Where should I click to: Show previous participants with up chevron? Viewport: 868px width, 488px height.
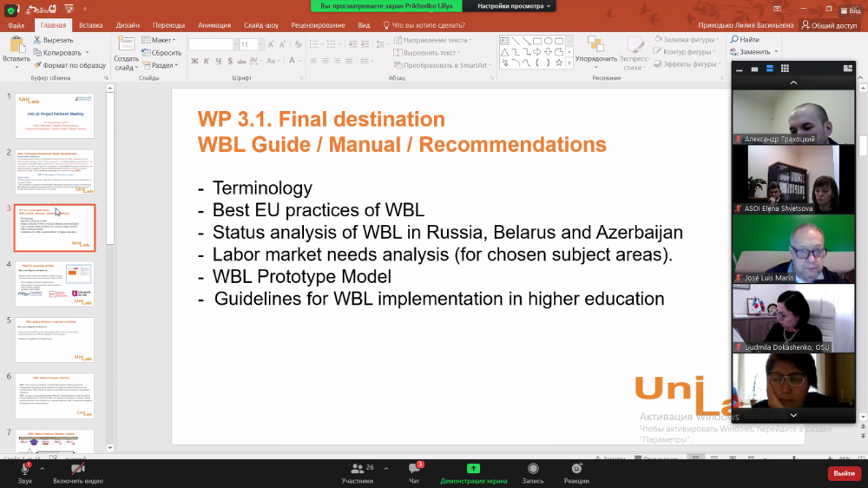point(793,82)
